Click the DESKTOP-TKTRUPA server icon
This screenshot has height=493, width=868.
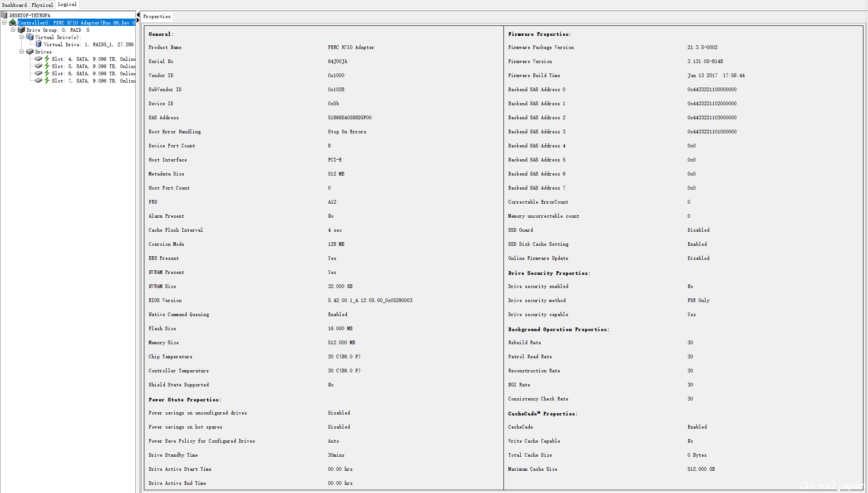(5, 15)
